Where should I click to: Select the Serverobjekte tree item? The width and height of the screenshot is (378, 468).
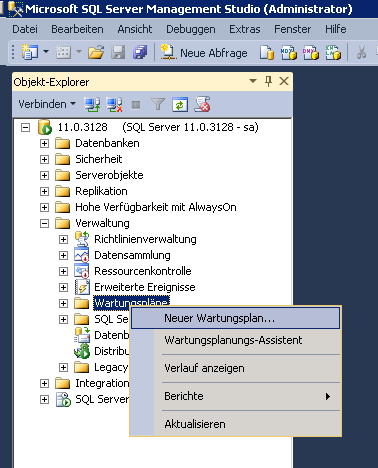pyautogui.click(x=109, y=175)
